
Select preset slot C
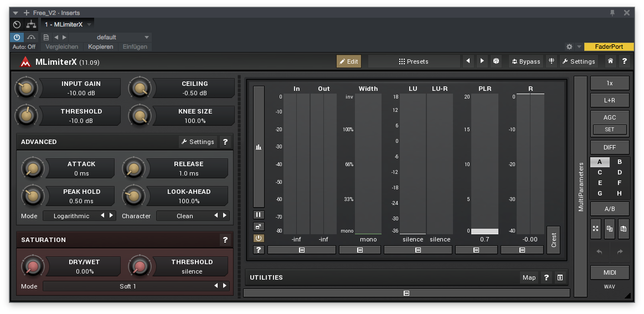(x=600, y=173)
